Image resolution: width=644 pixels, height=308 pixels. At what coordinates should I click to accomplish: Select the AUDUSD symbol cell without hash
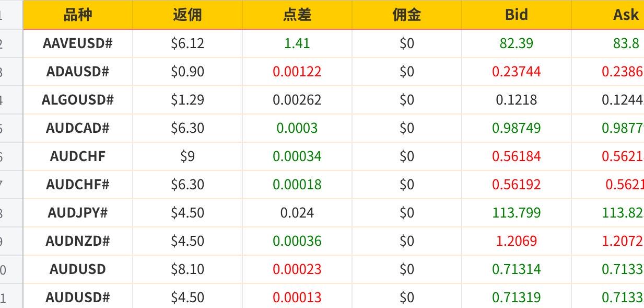pyautogui.click(x=78, y=269)
